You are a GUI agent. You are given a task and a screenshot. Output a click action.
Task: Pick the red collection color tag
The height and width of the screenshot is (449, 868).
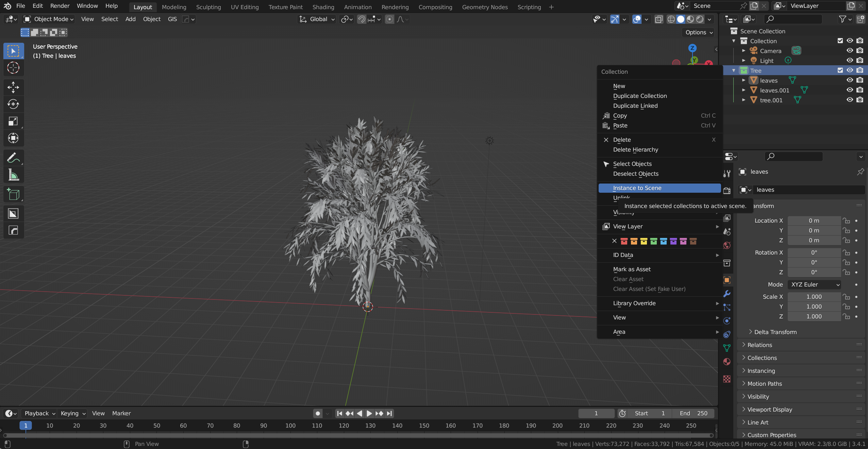pos(624,241)
